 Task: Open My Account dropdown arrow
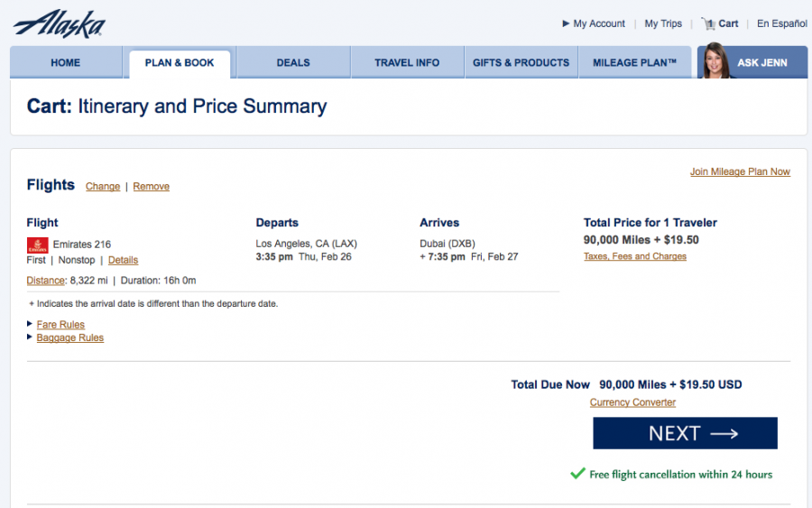[x=566, y=23]
